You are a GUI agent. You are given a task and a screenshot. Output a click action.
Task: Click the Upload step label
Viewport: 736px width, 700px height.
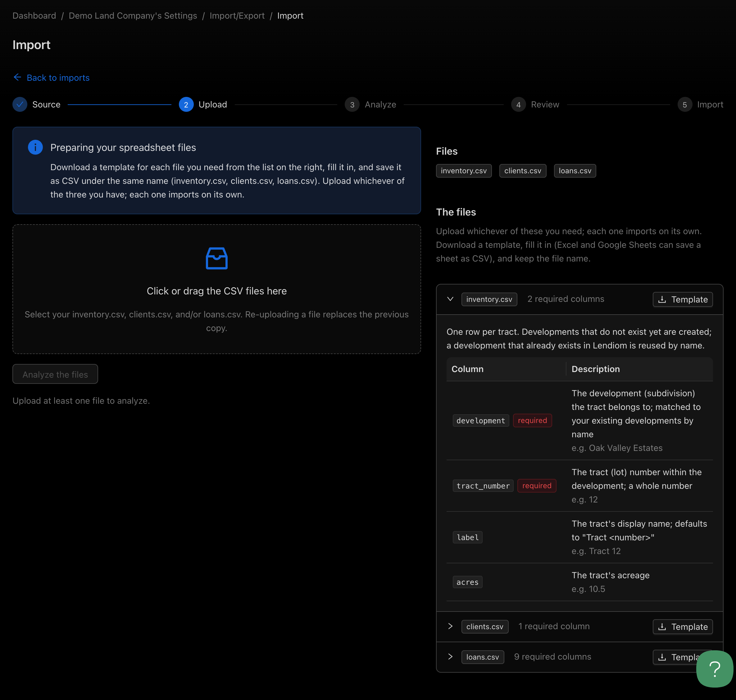tap(213, 104)
